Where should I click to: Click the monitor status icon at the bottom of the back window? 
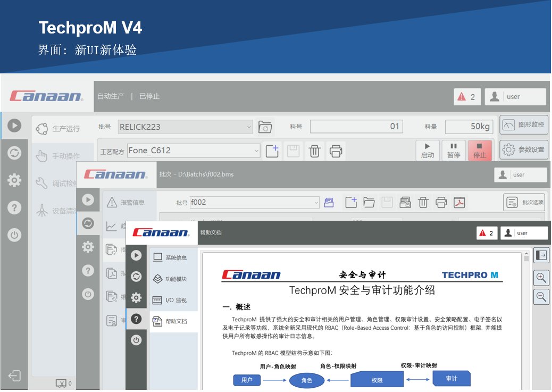(x=61, y=383)
